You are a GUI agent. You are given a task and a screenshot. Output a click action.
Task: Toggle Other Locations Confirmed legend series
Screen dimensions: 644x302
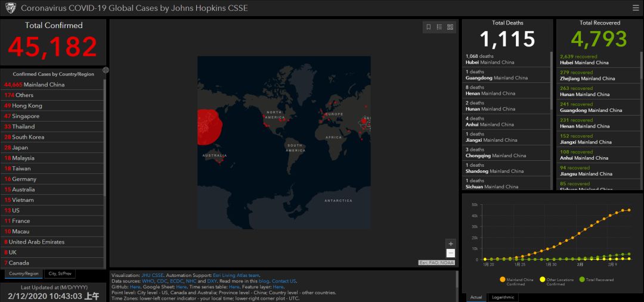click(x=556, y=281)
